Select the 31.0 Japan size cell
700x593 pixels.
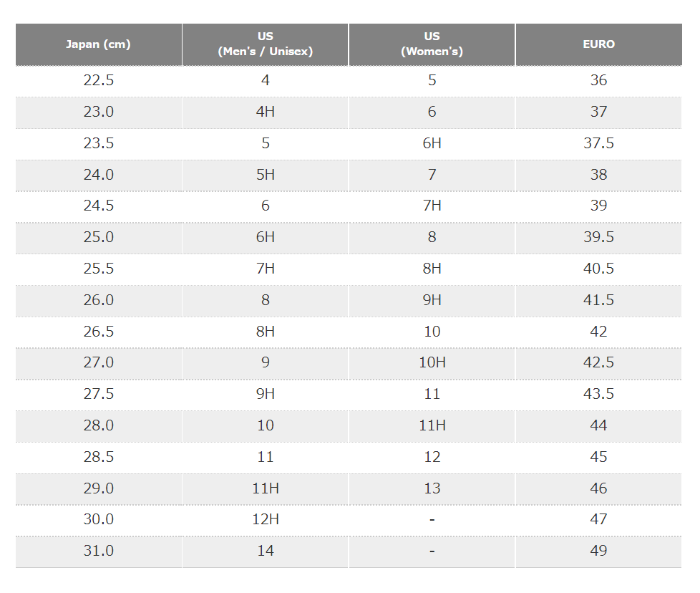point(99,551)
